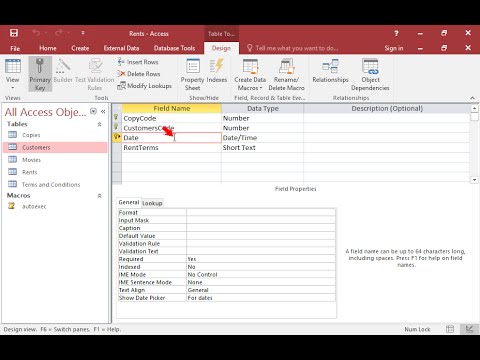
Task: Switch to the Lookup properties tab
Action: coord(152,203)
